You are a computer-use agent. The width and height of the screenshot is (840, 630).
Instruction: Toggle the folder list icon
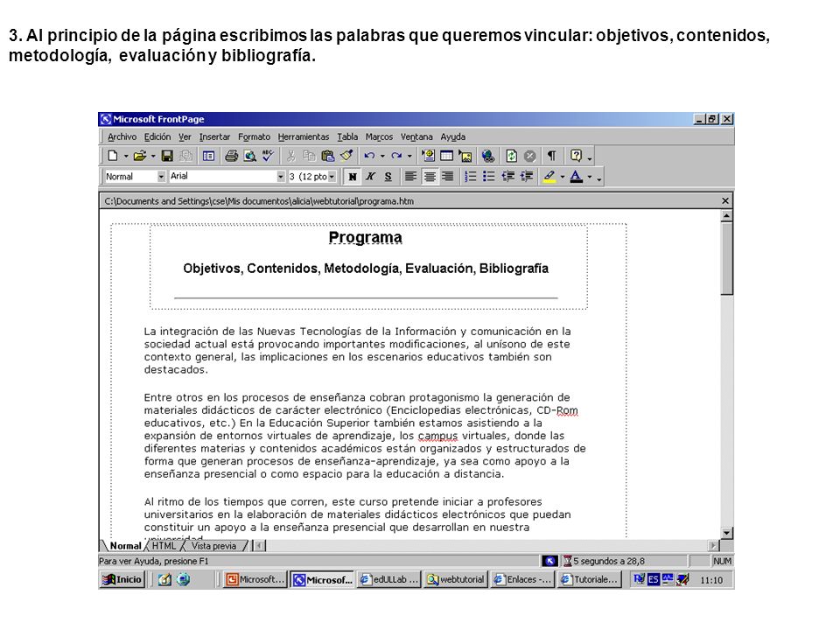click(208, 156)
